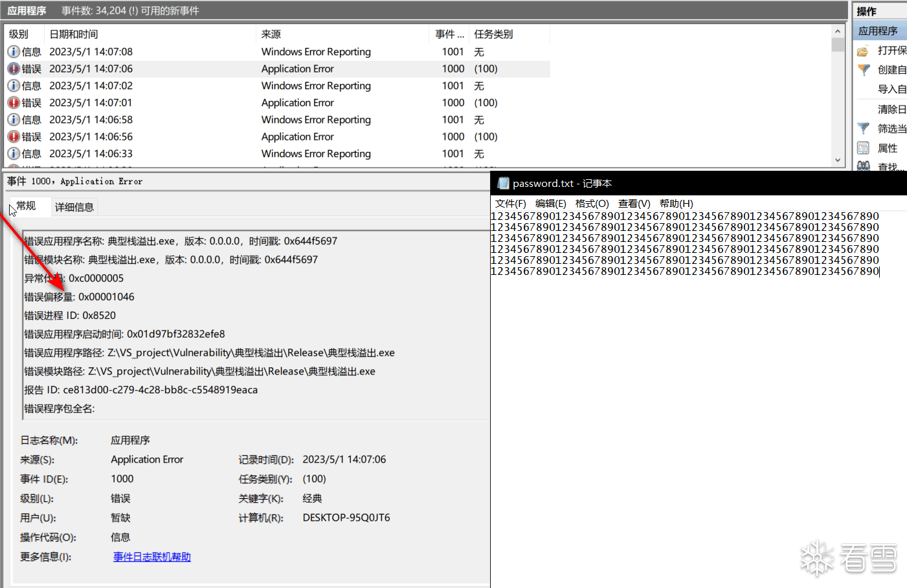
Task: Open the 文件(F) menu in Notepad
Action: click(x=511, y=203)
